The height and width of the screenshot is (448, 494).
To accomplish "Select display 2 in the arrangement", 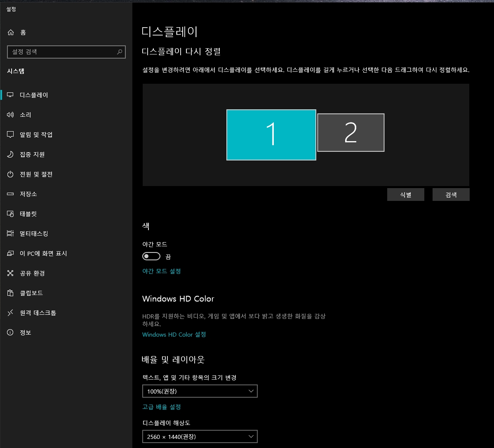I will [x=351, y=133].
